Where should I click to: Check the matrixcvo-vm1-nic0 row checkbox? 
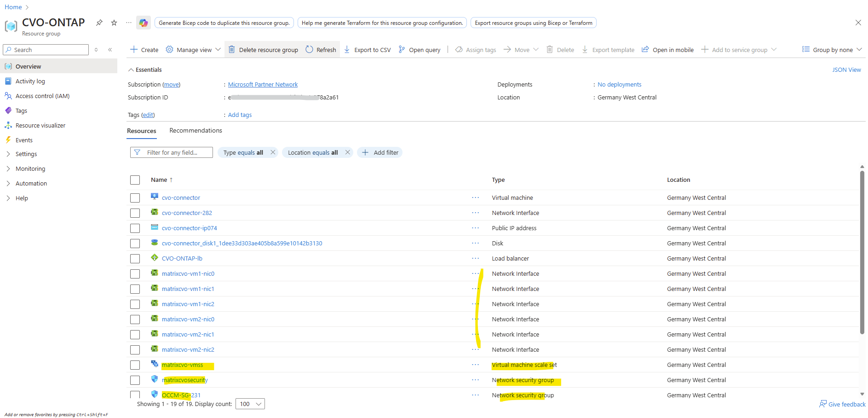pos(135,274)
